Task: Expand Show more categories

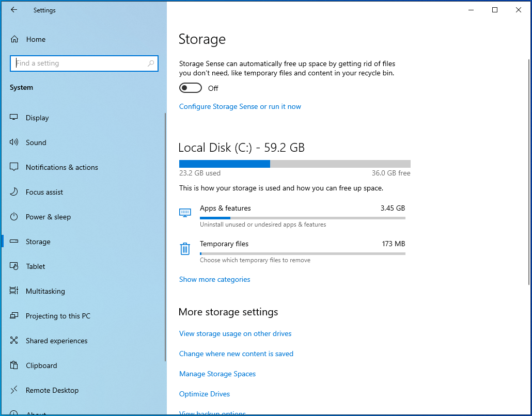Action: pos(214,279)
